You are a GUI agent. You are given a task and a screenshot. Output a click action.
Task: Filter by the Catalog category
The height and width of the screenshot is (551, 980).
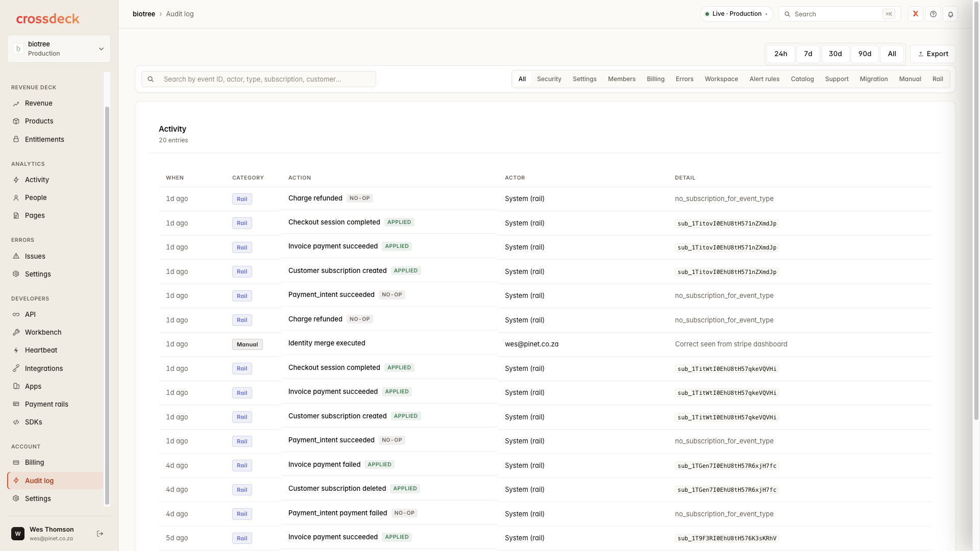802,79
